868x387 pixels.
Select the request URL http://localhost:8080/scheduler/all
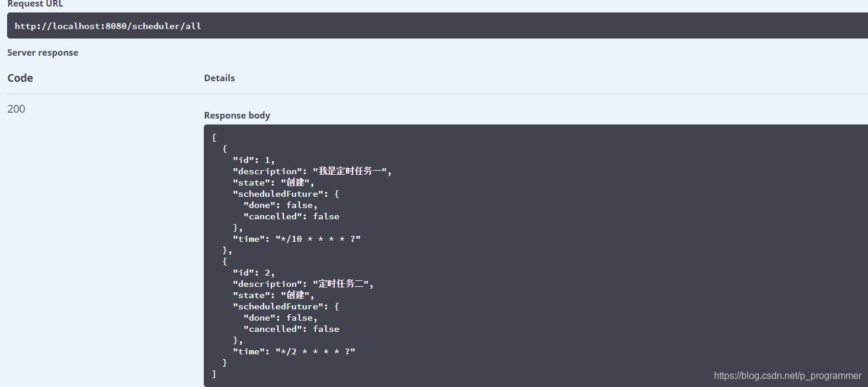point(108,26)
